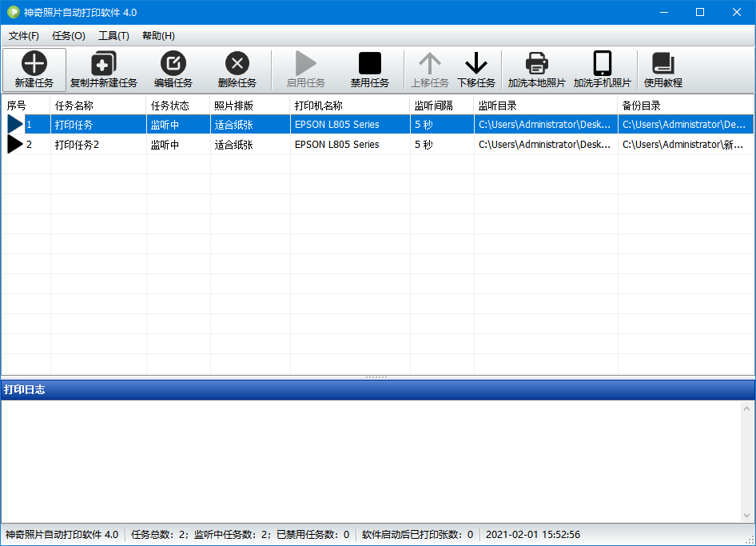Open the 帮助 menu
Image resolution: width=756 pixels, height=546 pixels.
coord(157,35)
